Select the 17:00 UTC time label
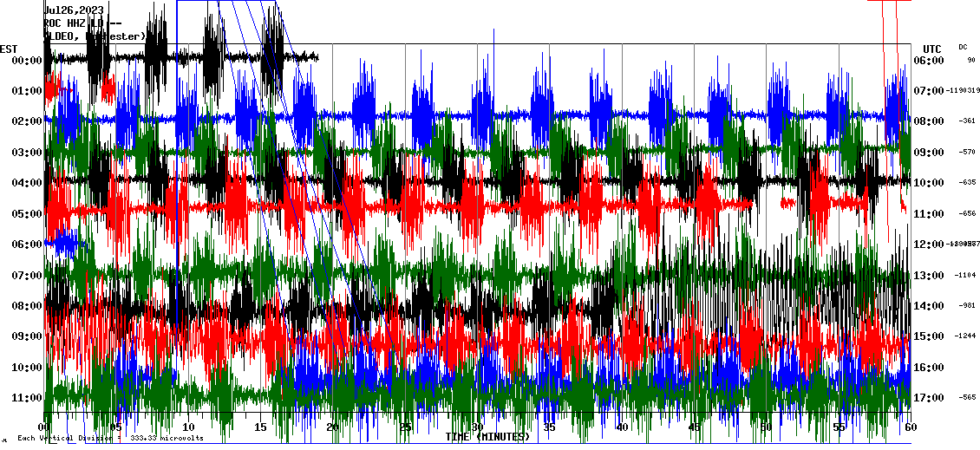Image resolution: width=980 pixels, height=450 pixels. tap(930, 398)
